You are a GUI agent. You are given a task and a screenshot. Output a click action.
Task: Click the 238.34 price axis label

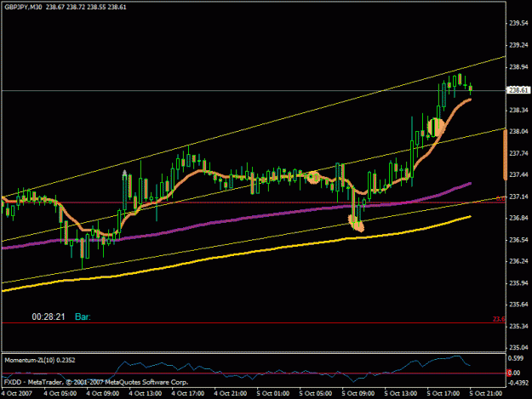[518, 111]
